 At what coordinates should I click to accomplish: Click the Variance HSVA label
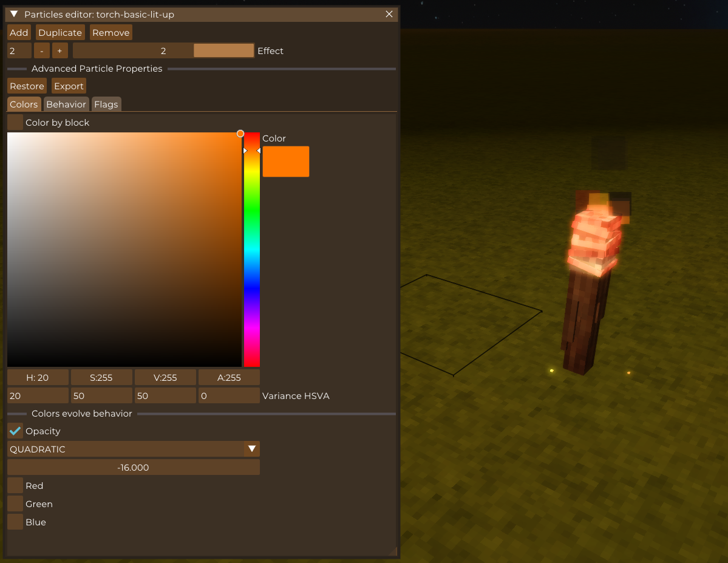point(296,396)
